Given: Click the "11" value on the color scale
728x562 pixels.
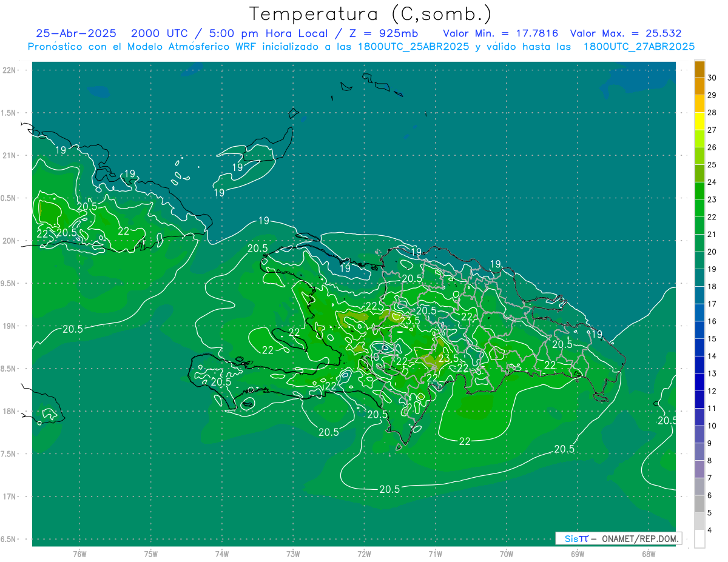Looking at the screenshot, I should [713, 408].
